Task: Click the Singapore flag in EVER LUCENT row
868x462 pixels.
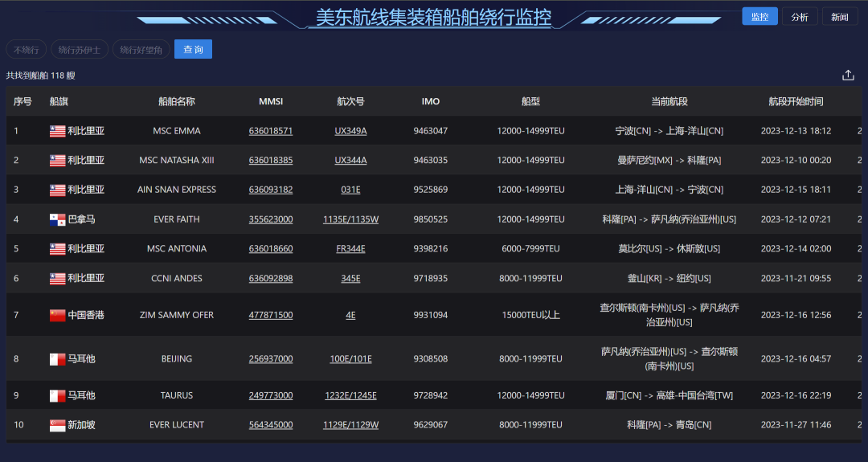Action: point(58,425)
